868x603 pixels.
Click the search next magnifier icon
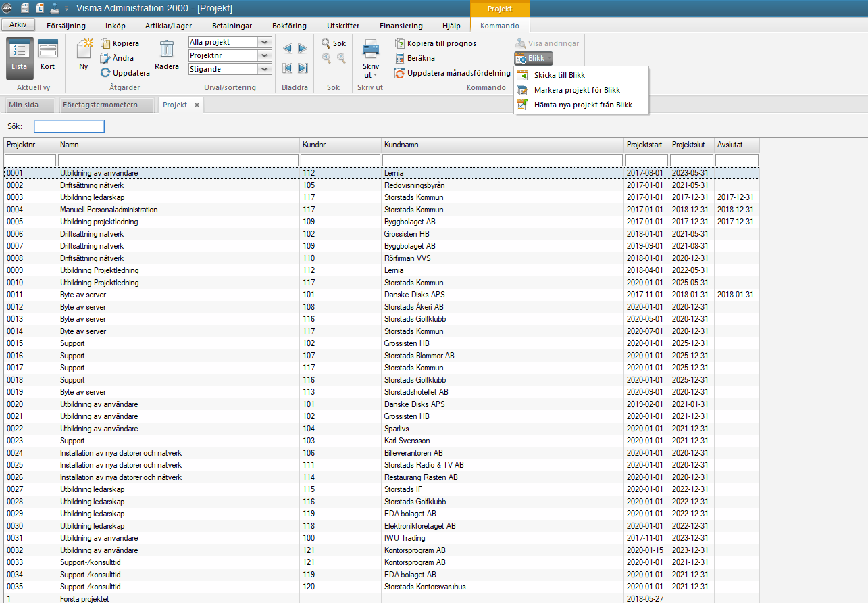(341, 58)
